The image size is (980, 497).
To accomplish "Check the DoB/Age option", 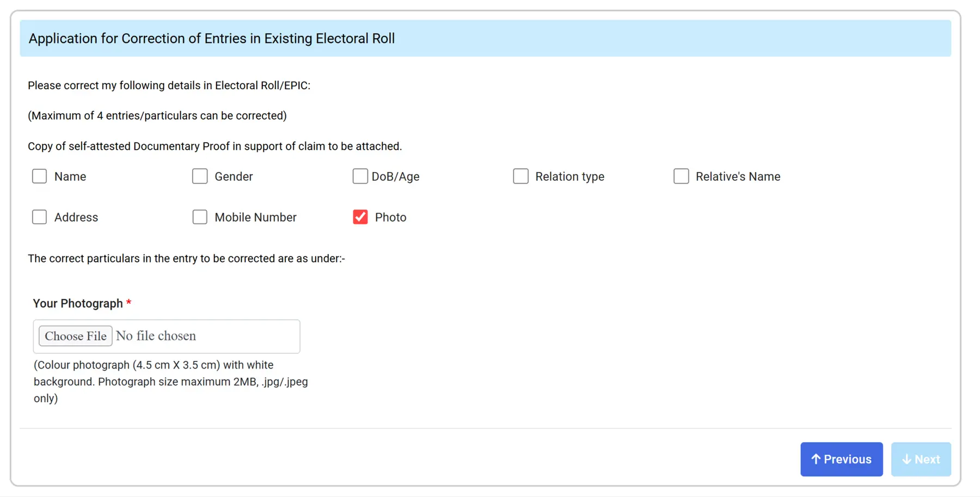I will click(x=360, y=176).
